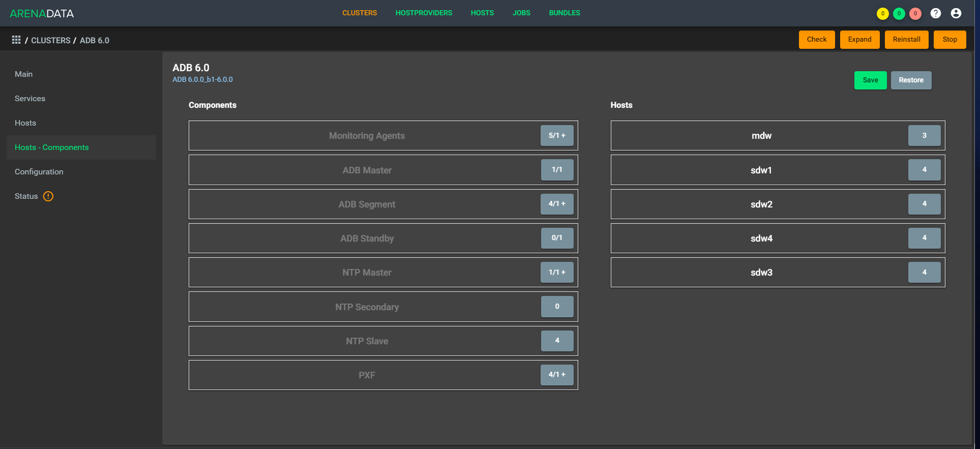This screenshot has height=449, width=980.
Task: Click the sdw2 host 4 count button
Action: 925,204
